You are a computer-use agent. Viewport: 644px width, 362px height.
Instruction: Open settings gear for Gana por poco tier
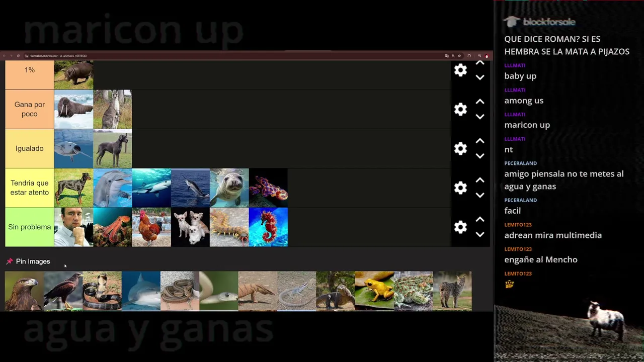click(460, 109)
